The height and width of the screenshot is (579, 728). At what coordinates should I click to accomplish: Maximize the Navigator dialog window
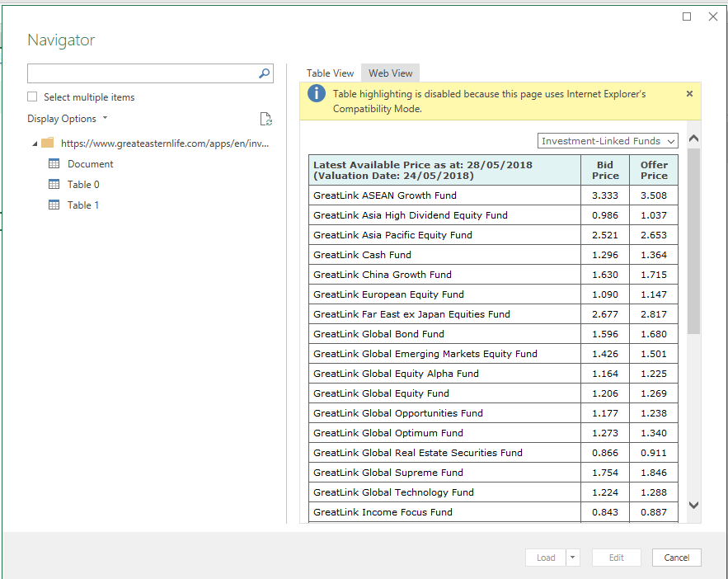point(687,16)
